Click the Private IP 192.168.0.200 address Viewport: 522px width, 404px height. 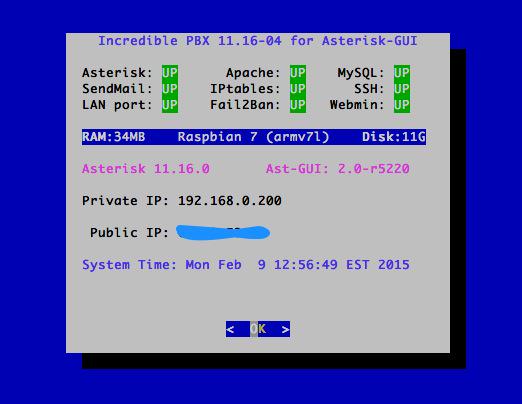pyautogui.click(x=230, y=201)
